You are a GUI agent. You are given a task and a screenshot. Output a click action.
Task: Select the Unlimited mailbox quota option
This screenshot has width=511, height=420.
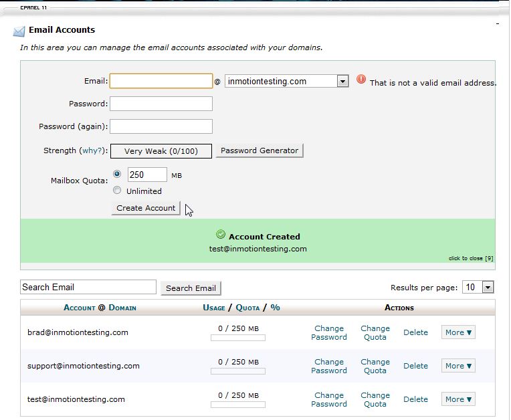(x=118, y=191)
